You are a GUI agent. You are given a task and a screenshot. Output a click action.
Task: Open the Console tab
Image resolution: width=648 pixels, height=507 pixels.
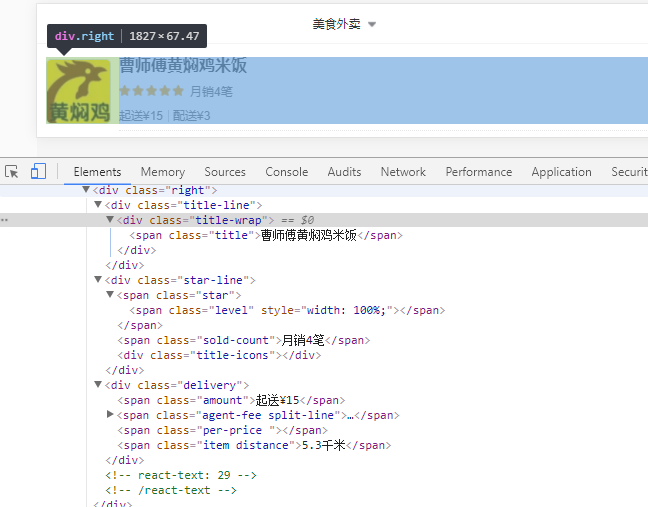click(x=287, y=172)
